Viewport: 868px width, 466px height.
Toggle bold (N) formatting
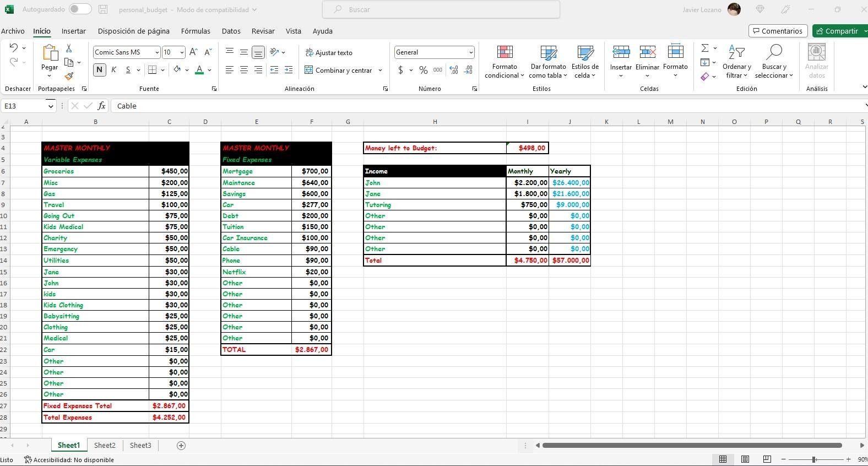(x=99, y=70)
